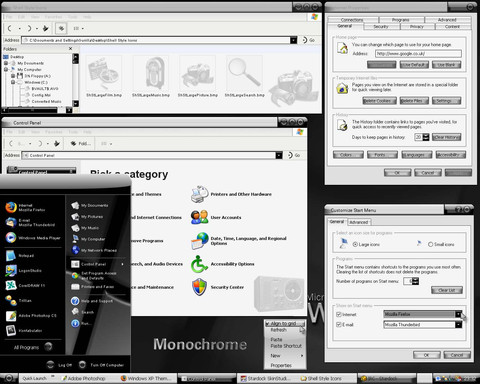Launch Windows Media Player from Start menu
Viewport: 480px width, 384px height.
point(33,238)
